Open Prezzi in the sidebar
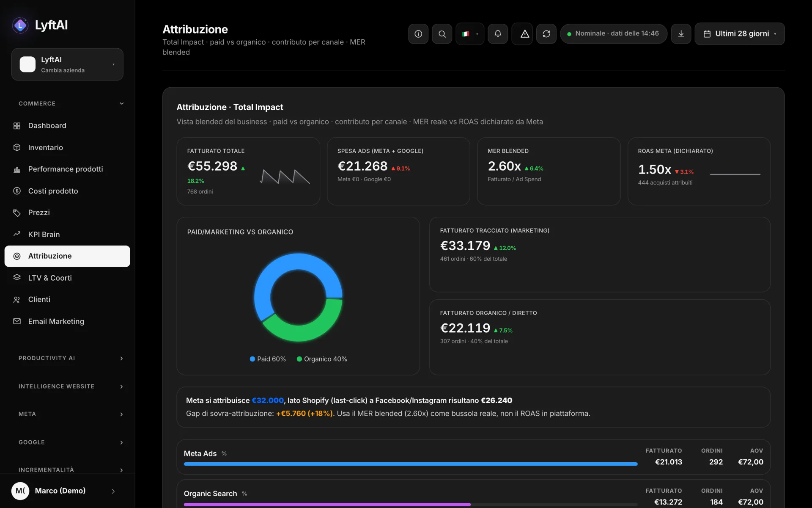The width and height of the screenshot is (812, 508). pos(67,213)
